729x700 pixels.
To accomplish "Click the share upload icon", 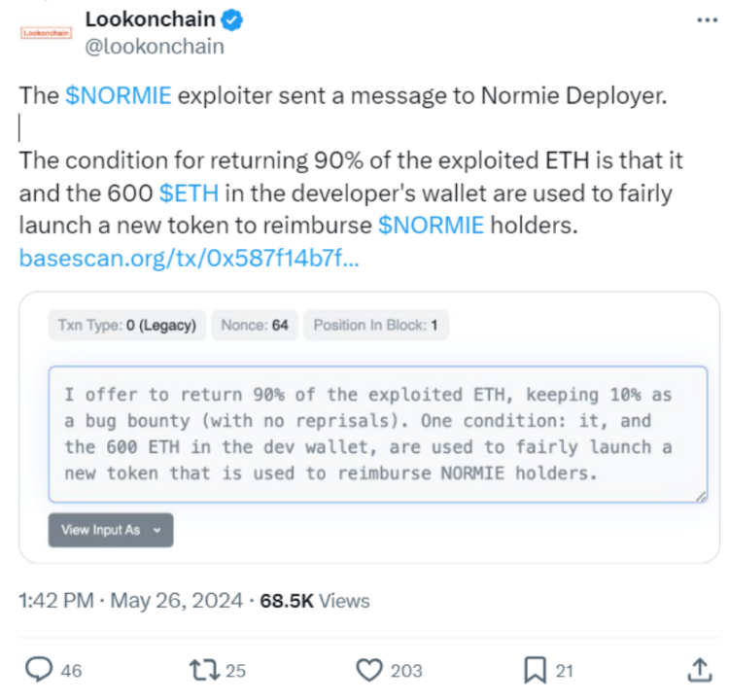I will pyautogui.click(x=699, y=668).
